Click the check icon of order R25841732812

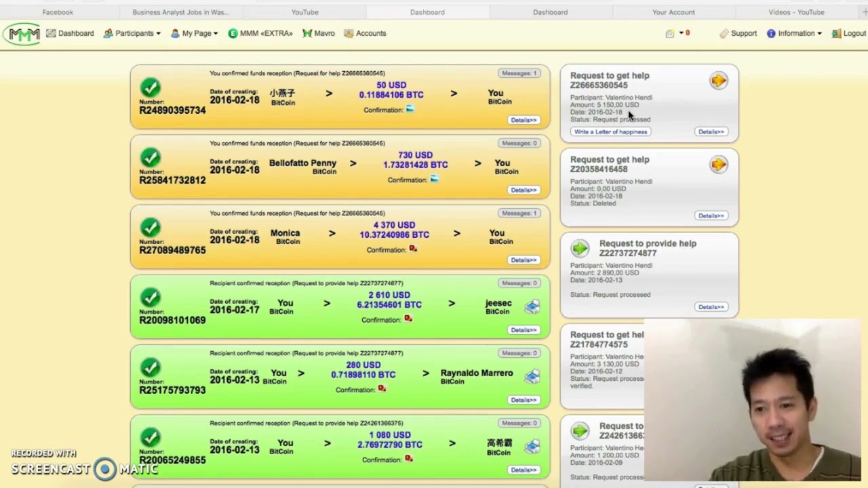[x=151, y=157]
